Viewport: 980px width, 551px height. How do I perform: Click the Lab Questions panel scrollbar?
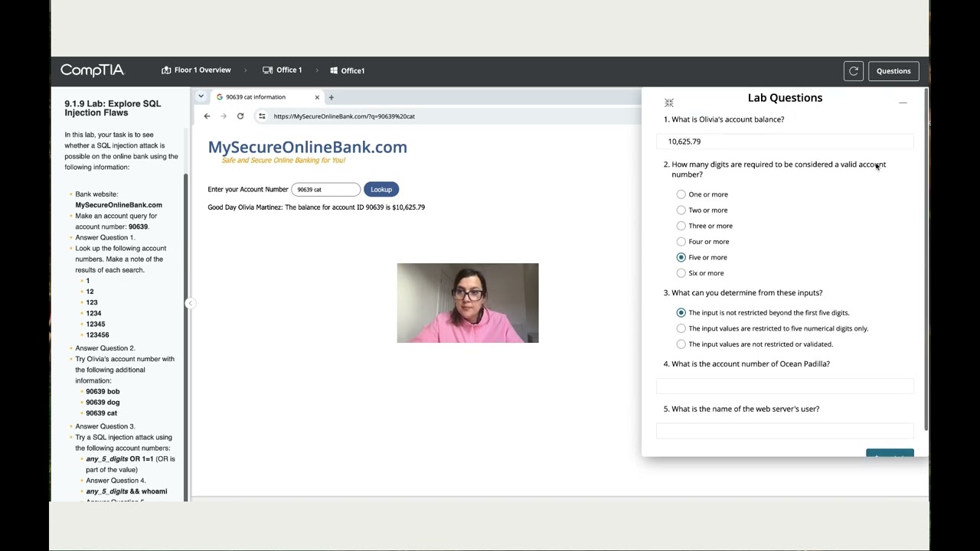pos(926,260)
